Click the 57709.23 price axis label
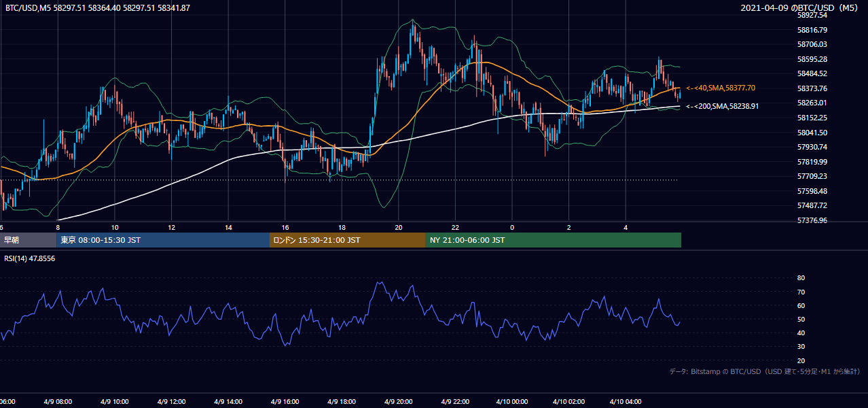Image resolution: width=868 pixels, height=408 pixels. coord(812,176)
